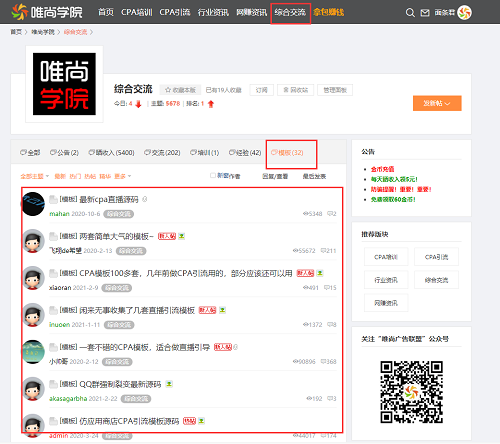Click the 小帅哥 author avatar

coord(33,352)
